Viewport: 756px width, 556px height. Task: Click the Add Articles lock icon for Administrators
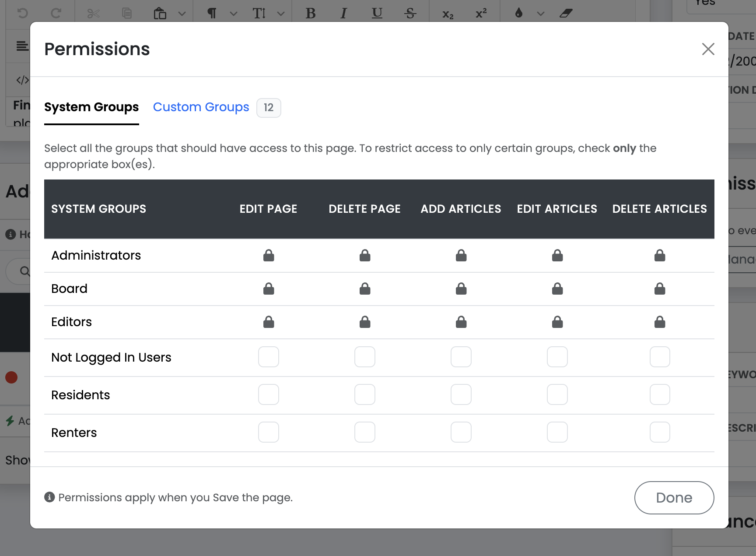pyautogui.click(x=461, y=255)
